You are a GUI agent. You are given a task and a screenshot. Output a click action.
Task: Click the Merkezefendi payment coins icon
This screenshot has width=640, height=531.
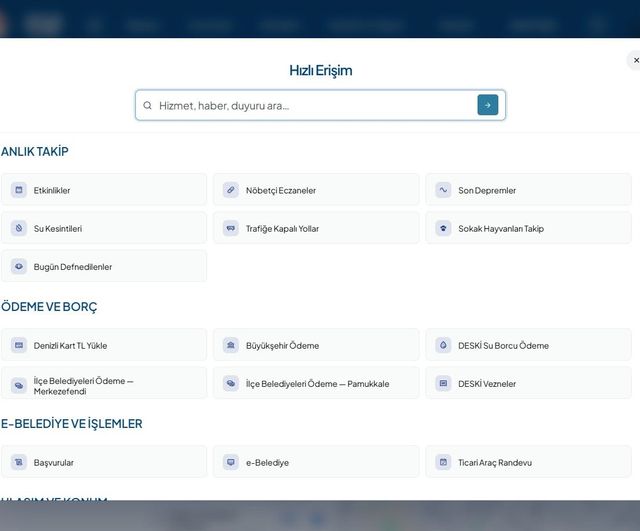(x=19, y=385)
